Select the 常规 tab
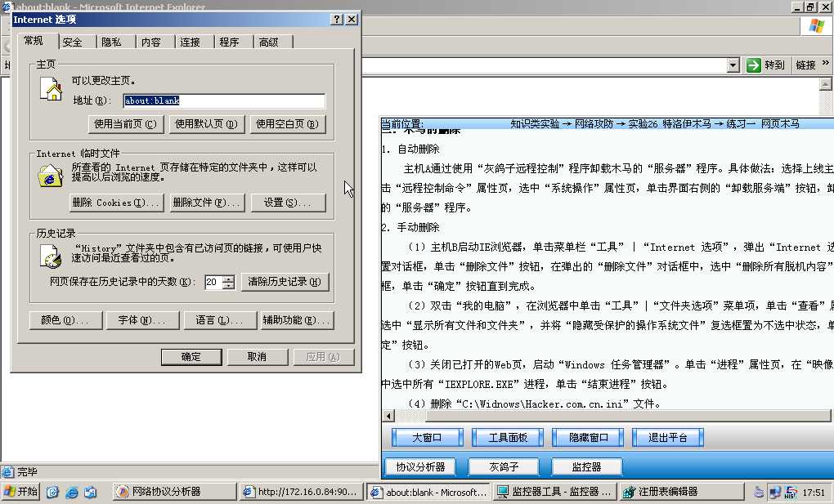Image resolution: width=834 pixels, height=504 pixels. (x=34, y=41)
